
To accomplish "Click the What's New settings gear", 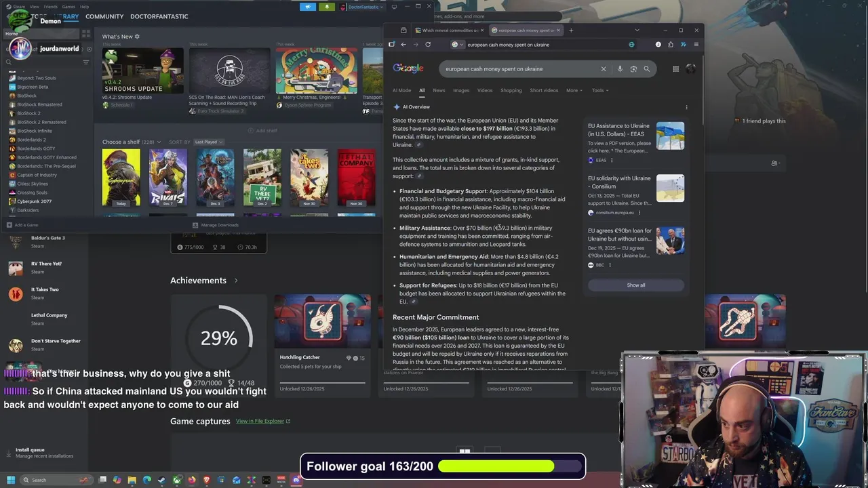I will (x=137, y=37).
